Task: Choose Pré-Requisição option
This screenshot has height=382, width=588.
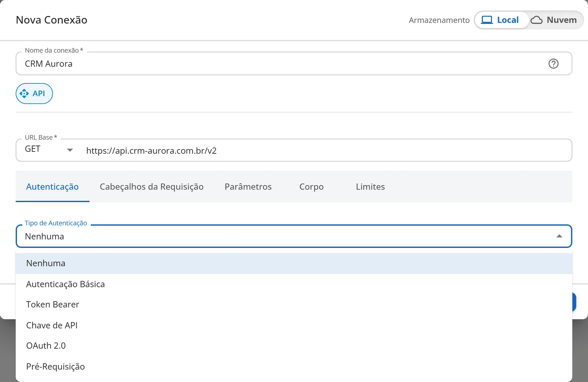Action: [x=294, y=367]
